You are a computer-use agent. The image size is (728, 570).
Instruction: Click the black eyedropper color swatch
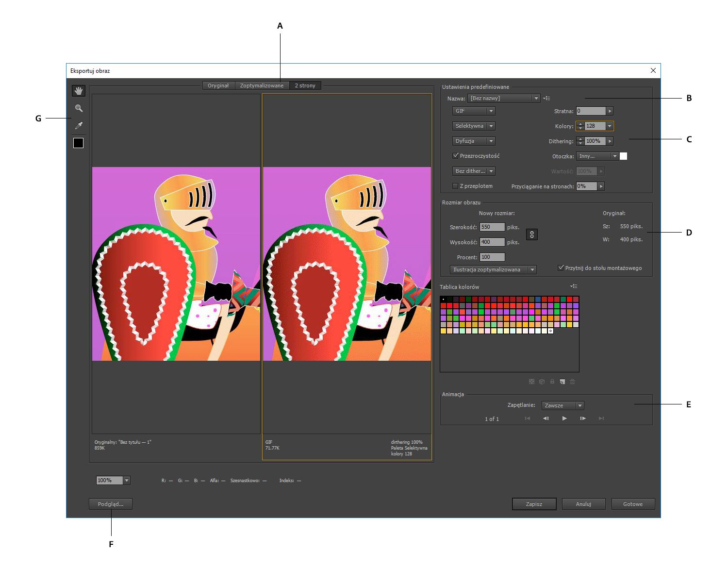pyautogui.click(x=78, y=143)
